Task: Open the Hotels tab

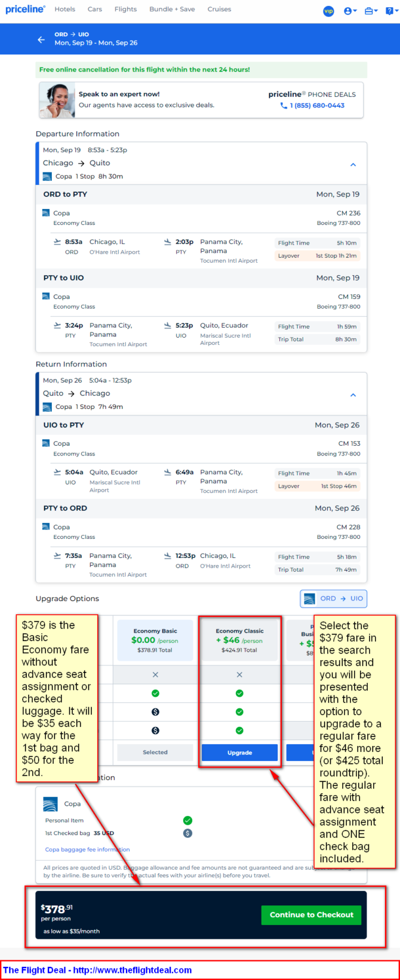Action: [x=64, y=10]
